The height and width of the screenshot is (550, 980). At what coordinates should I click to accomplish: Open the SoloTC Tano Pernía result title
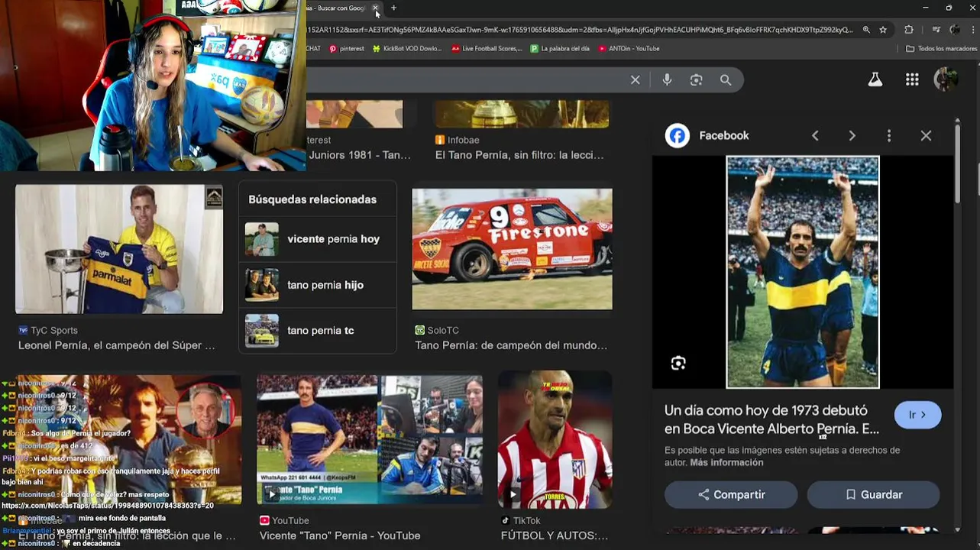[x=511, y=345]
